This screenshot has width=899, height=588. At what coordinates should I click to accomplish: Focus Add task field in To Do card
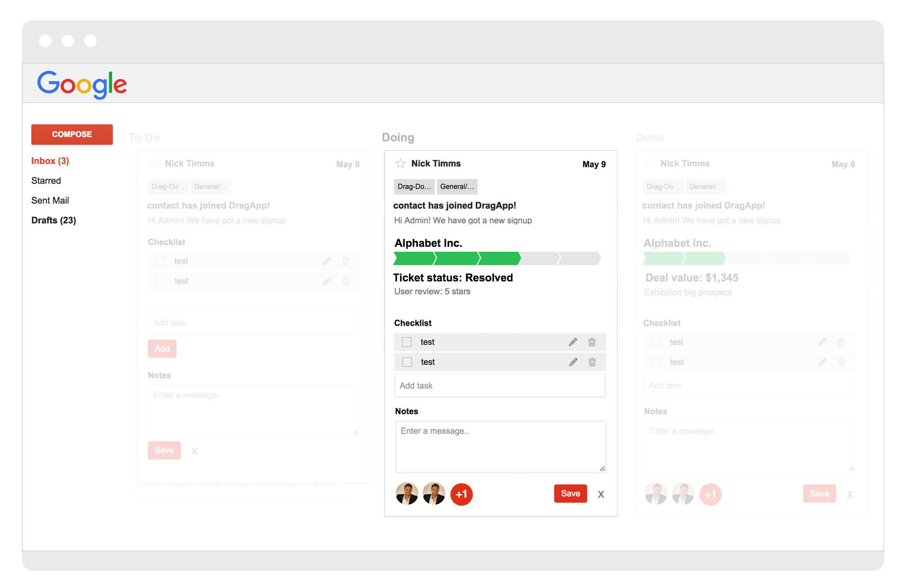254,323
